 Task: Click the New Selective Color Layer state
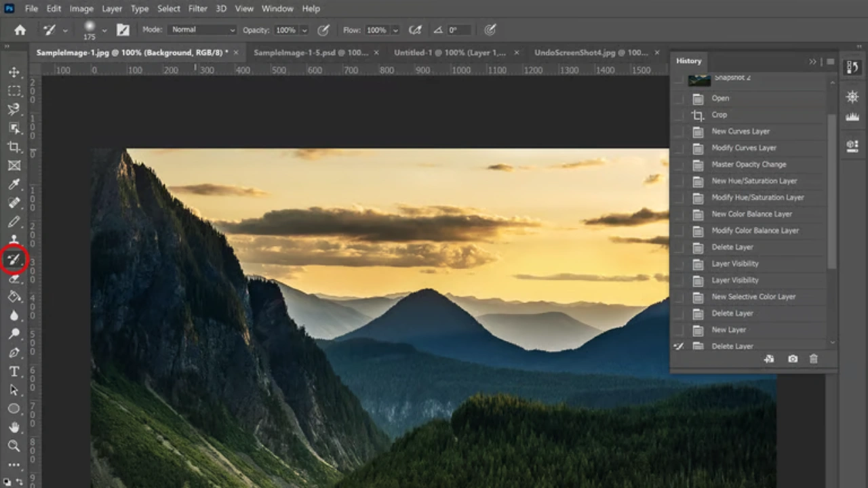(753, 297)
